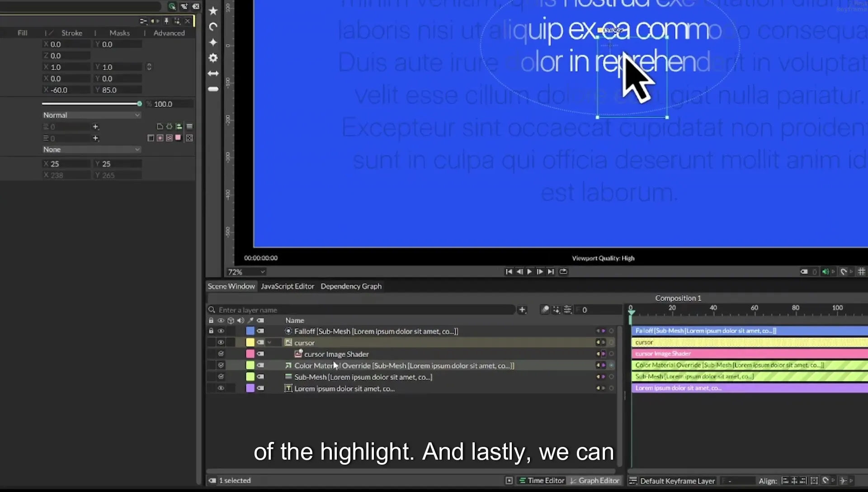Select the cursor Image Shader layer
Viewport: 868px width, 492px height.
coord(336,354)
